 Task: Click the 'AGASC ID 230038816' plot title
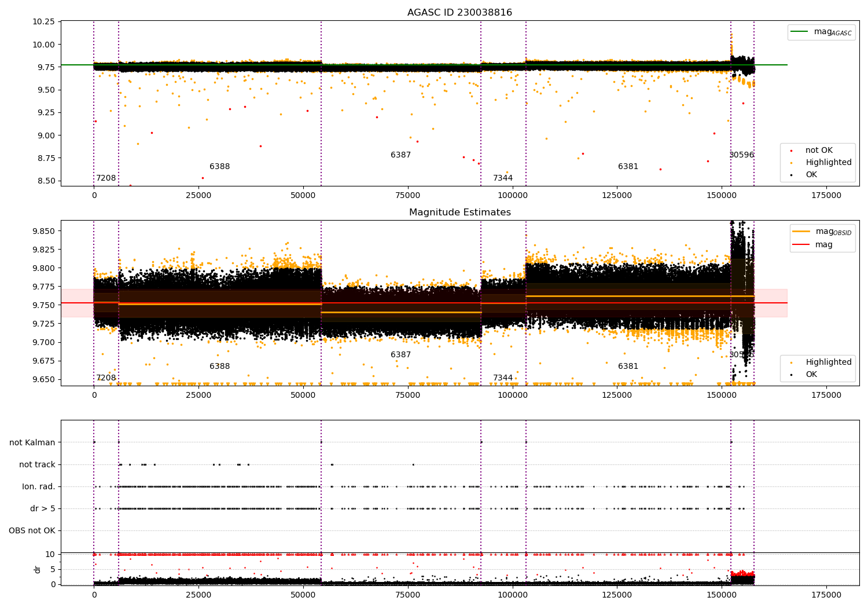459,13
